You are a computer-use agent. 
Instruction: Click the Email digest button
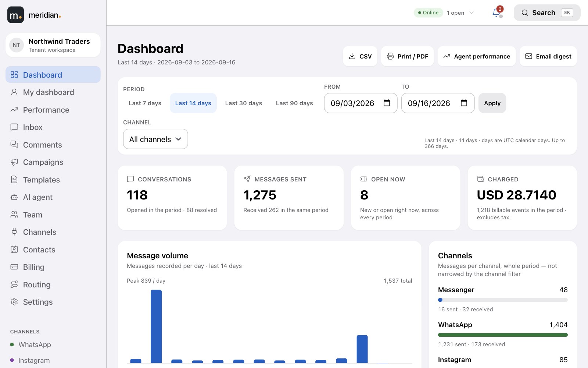(x=548, y=56)
